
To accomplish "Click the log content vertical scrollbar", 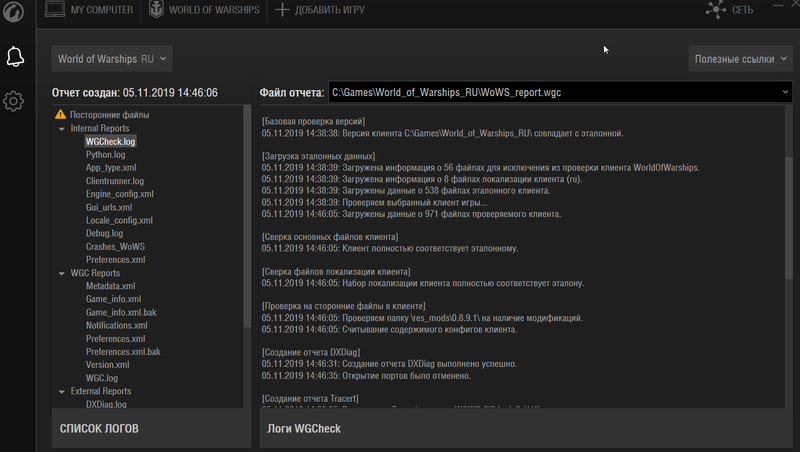I will 789,218.
